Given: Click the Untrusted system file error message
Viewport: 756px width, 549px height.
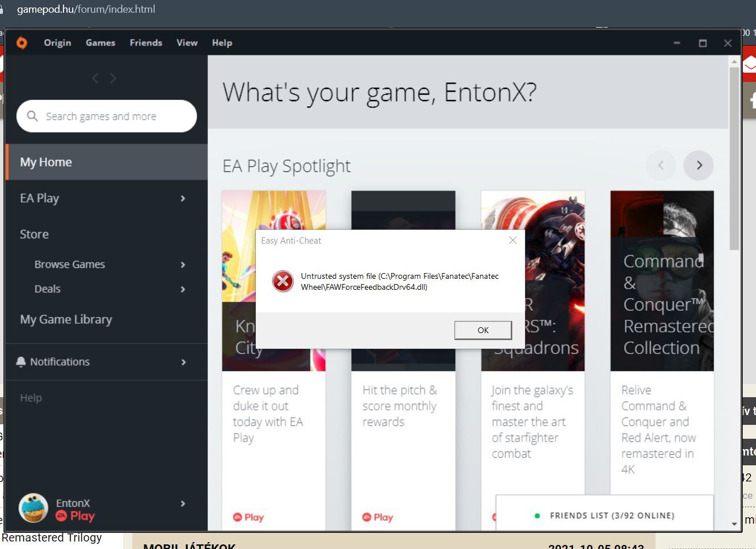Looking at the screenshot, I should [x=400, y=282].
